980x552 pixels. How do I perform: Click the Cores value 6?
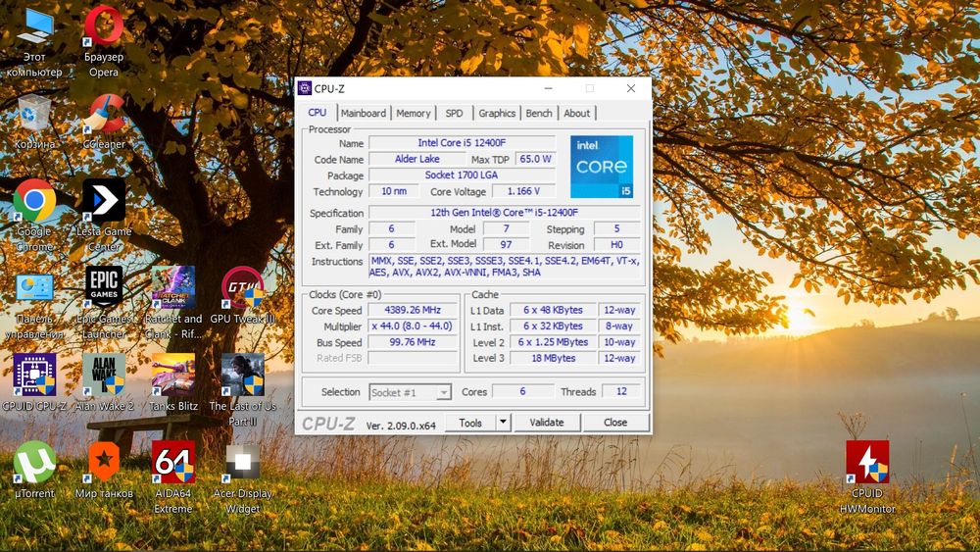tap(522, 391)
